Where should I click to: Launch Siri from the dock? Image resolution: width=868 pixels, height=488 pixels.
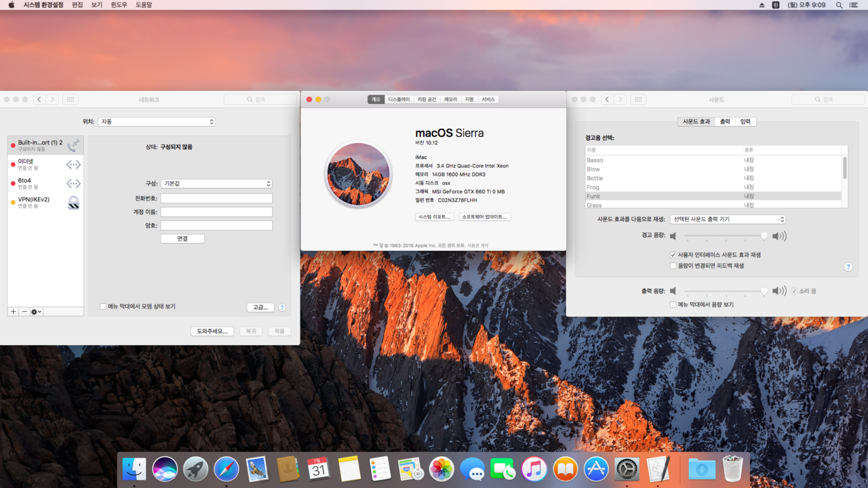pyautogui.click(x=165, y=469)
